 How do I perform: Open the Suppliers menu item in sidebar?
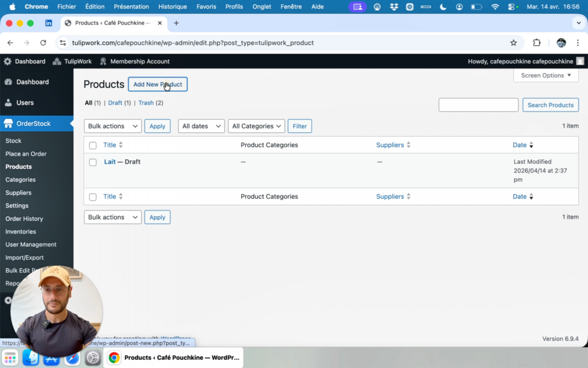pos(18,193)
